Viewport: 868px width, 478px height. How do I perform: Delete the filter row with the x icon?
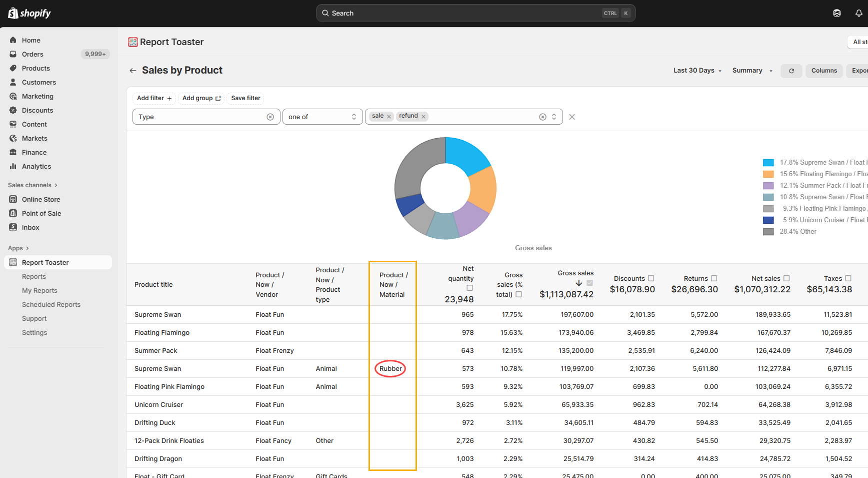[572, 117]
